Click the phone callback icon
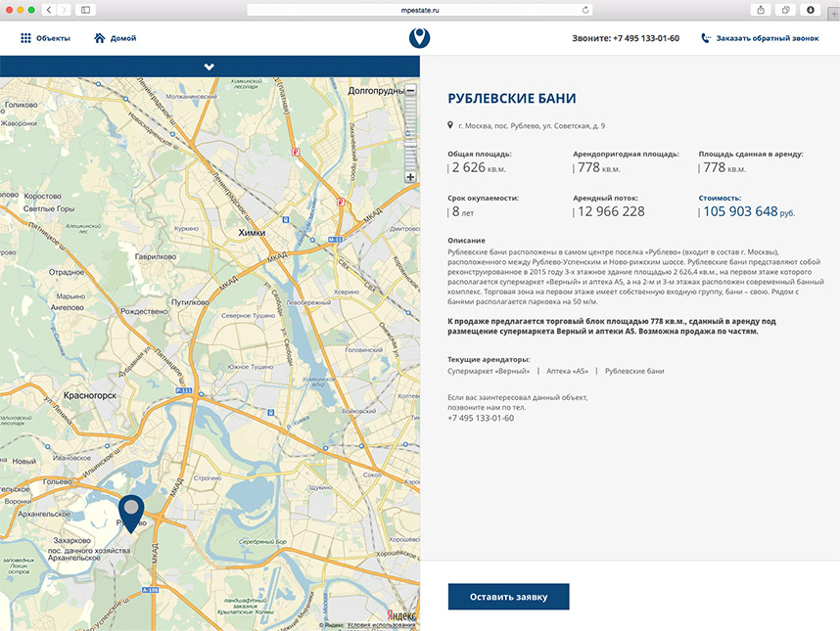 click(x=706, y=38)
